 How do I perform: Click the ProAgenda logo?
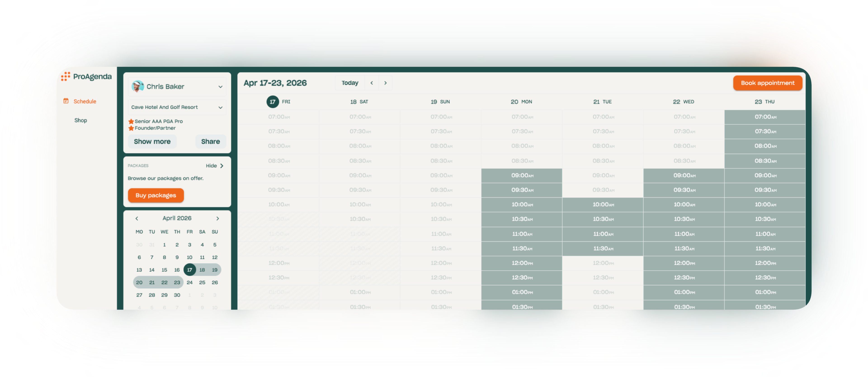86,77
